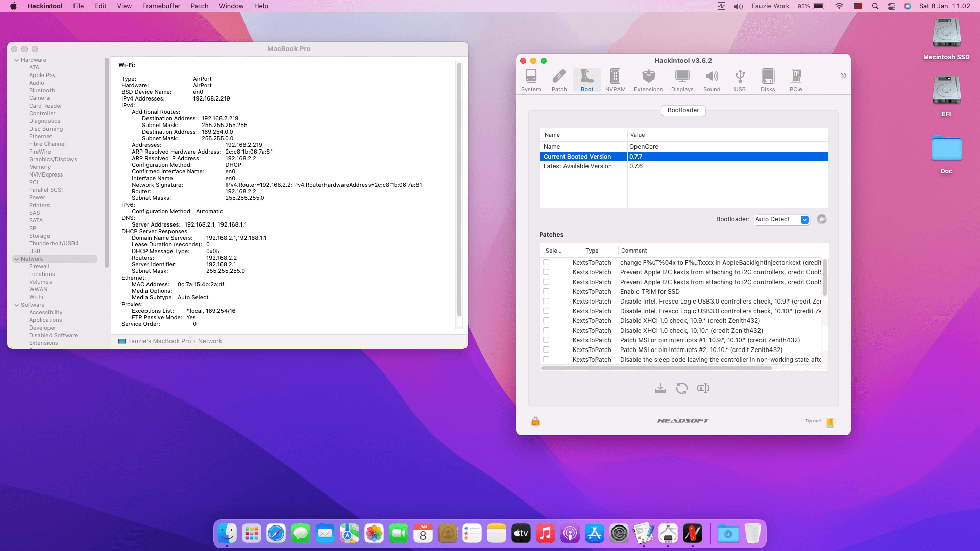Open Spotlight search in menu bar
The image size is (980, 551).
pos(875,6)
